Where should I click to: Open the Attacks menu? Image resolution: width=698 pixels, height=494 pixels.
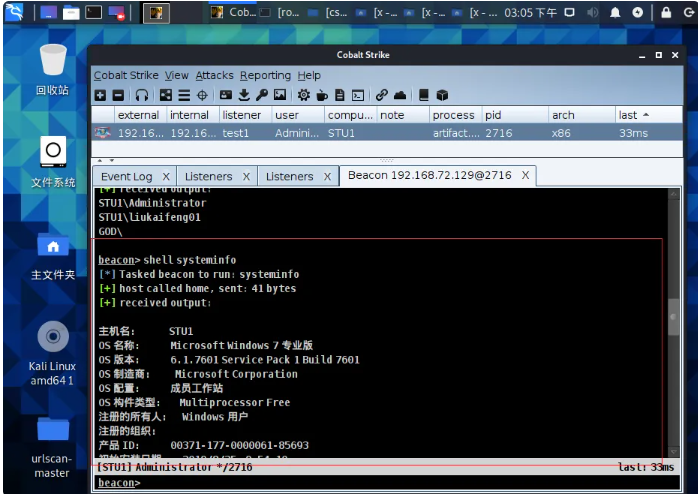tap(215, 76)
